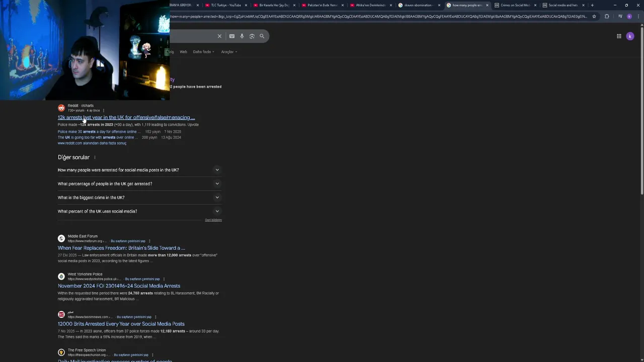Switch to the Social media and hate tab

click(563, 5)
